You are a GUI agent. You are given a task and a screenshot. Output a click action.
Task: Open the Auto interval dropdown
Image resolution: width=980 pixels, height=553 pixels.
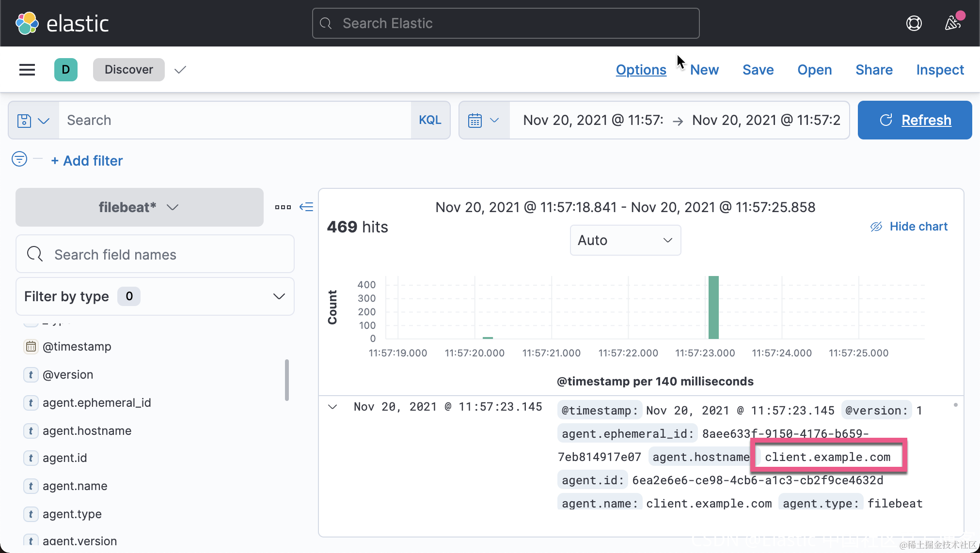[625, 240]
